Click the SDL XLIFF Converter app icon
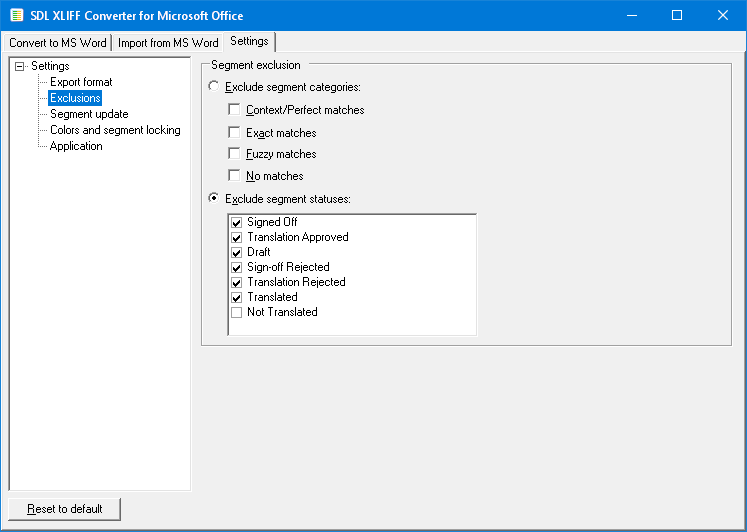Image resolution: width=747 pixels, height=532 pixels. 17,15
